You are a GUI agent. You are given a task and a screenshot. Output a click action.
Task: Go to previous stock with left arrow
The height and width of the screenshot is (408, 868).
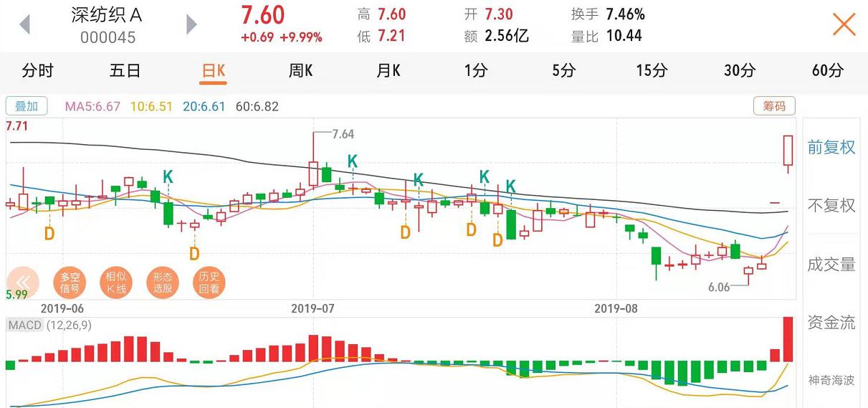[x=24, y=24]
